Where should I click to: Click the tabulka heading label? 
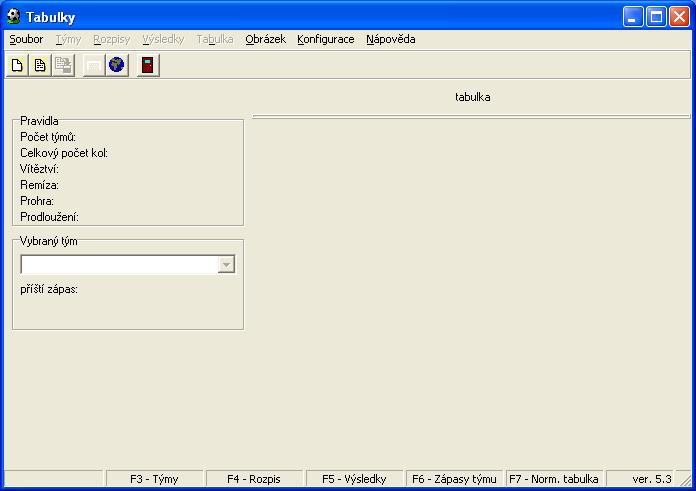[x=473, y=97]
